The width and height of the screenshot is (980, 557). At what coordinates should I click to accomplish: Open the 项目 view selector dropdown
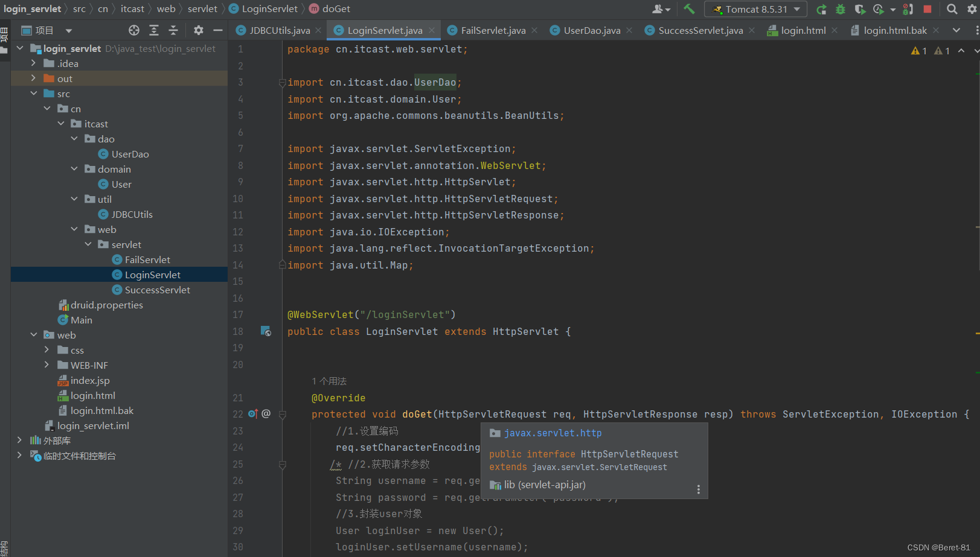point(69,30)
